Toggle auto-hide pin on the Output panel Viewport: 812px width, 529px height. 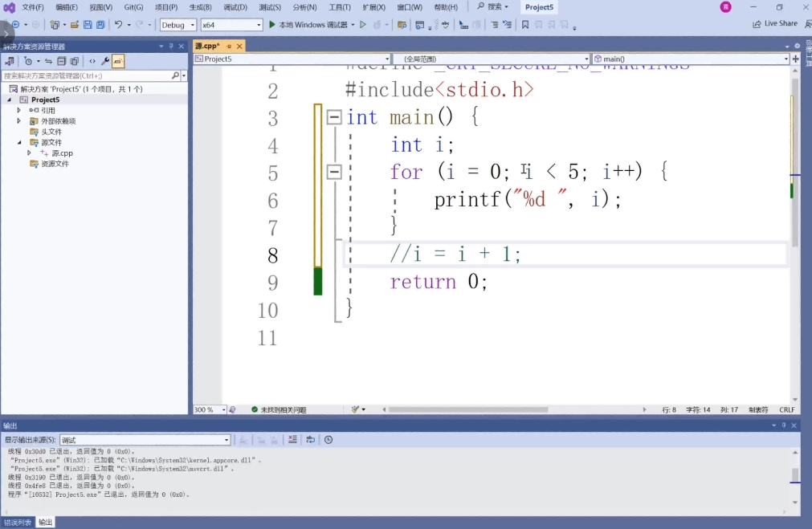[x=784, y=425]
